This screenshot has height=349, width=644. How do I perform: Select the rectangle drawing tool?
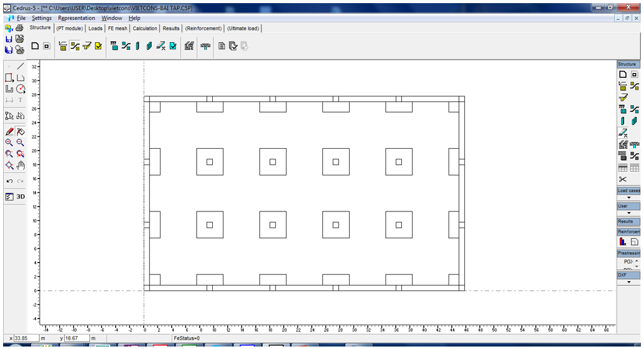point(9,78)
